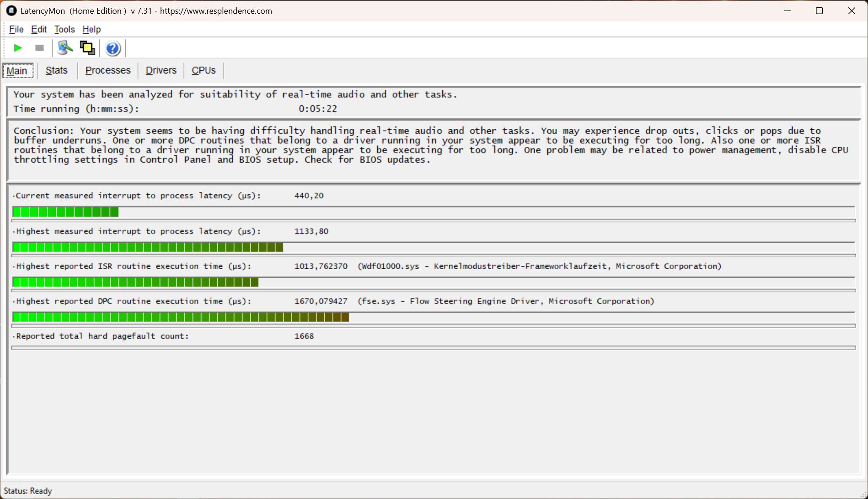Image resolution: width=868 pixels, height=499 pixels.
Task: Click the ISR value 1013,762370
Action: [x=321, y=266]
